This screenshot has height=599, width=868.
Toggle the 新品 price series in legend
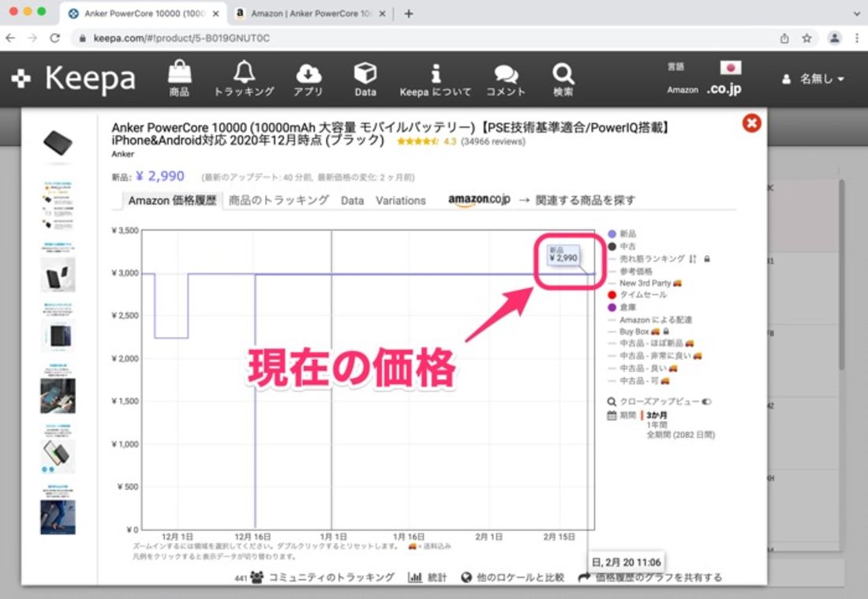pyautogui.click(x=623, y=234)
